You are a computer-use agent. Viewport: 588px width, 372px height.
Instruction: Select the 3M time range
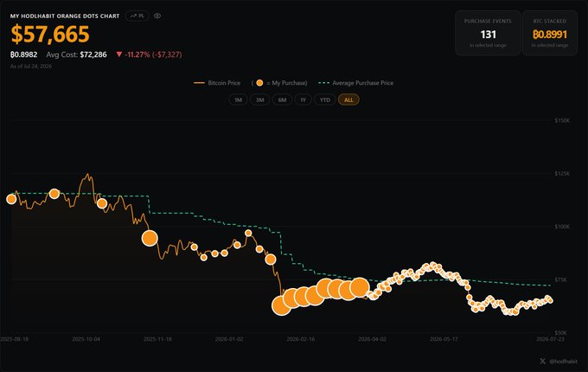tap(260, 99)
